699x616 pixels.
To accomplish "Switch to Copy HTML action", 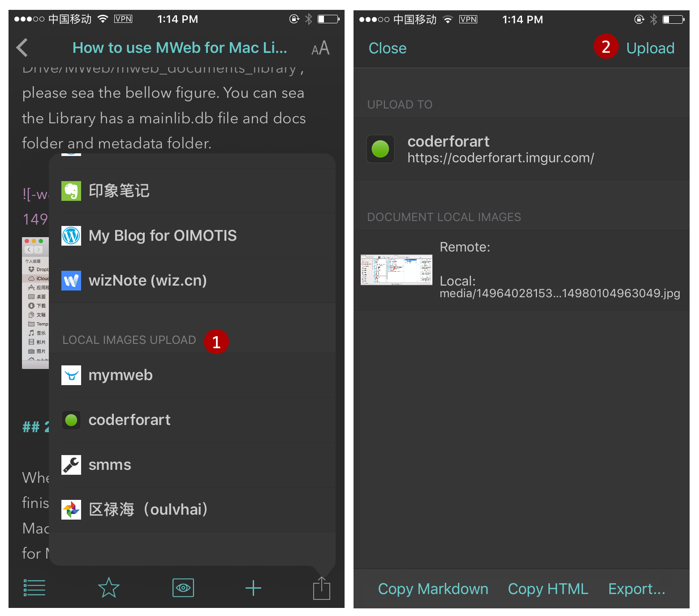I will pos(548,589).
